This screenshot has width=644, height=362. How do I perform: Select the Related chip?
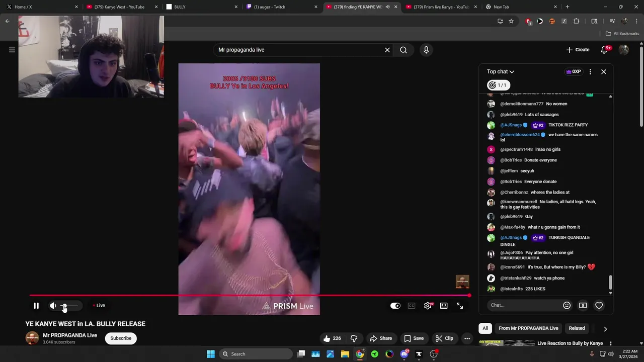(x=577, y=328)
